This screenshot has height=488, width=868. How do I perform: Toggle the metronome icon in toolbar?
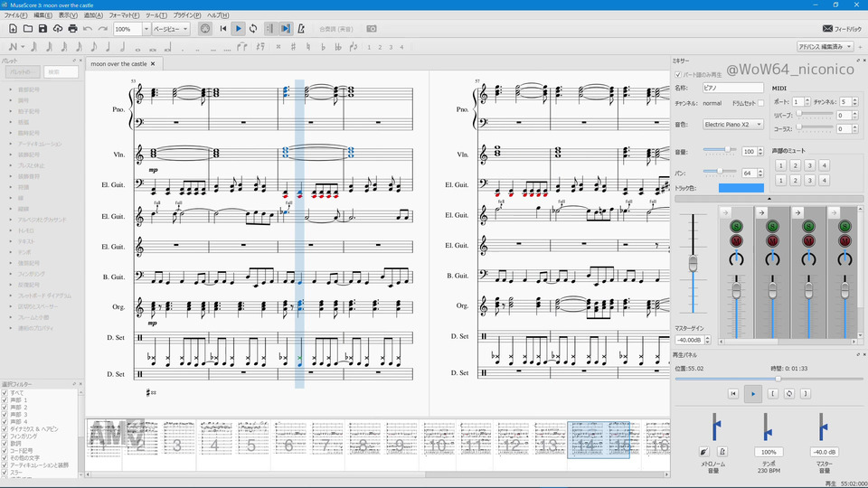tap(300, 29)
